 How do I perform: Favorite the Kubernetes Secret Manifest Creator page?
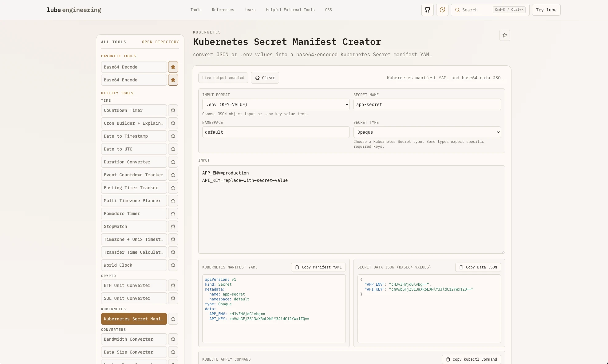504,35
